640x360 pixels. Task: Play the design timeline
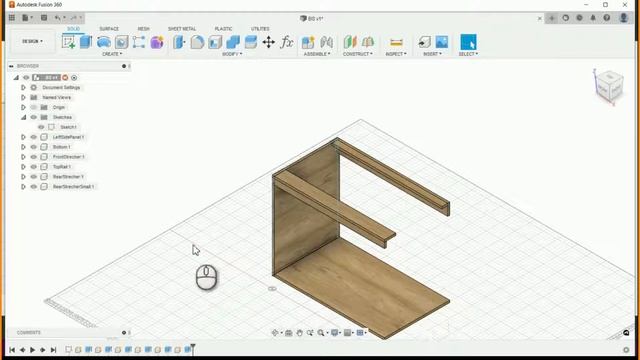(33, 350)
